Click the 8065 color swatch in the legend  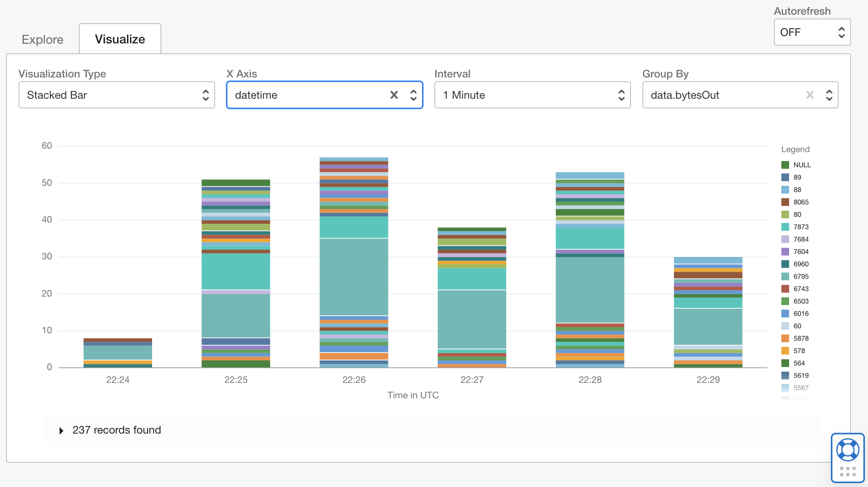click(x=786, y=202)
